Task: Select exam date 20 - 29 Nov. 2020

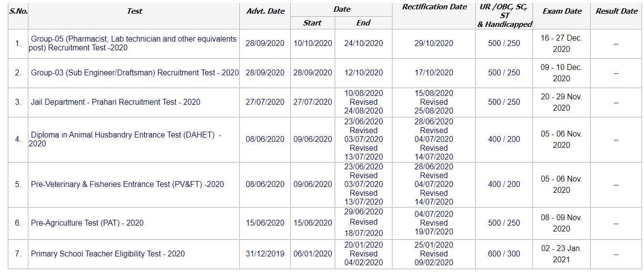Action: tap(561, 102)
